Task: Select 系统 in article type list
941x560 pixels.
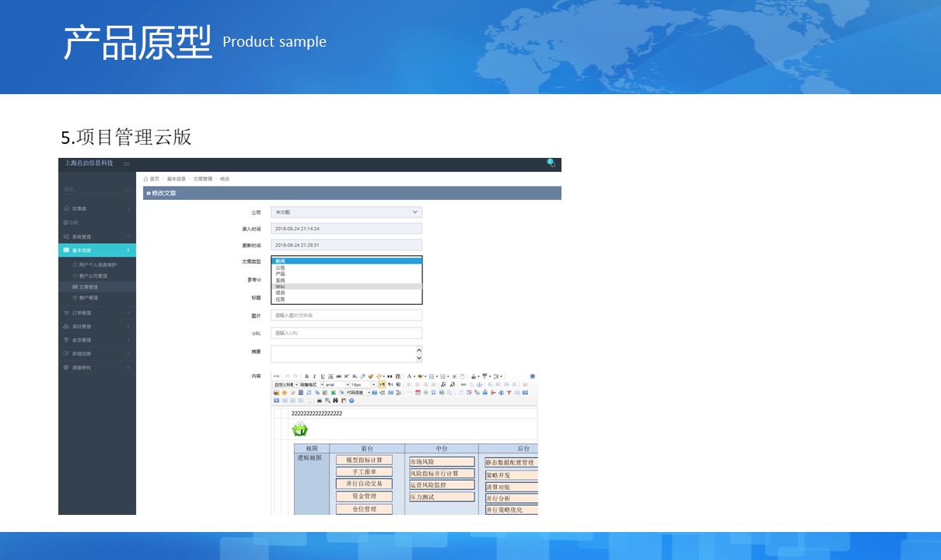Action: [346, 280]
